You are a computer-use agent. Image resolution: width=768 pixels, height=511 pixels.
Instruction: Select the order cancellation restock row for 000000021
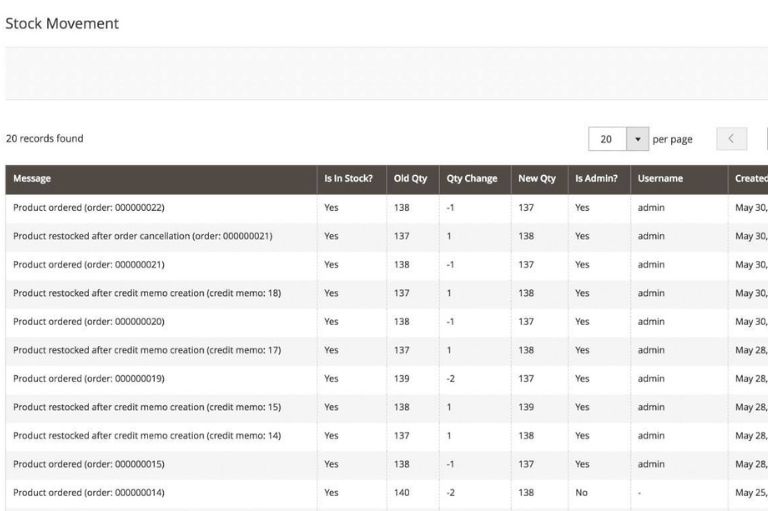pos(142,236)
